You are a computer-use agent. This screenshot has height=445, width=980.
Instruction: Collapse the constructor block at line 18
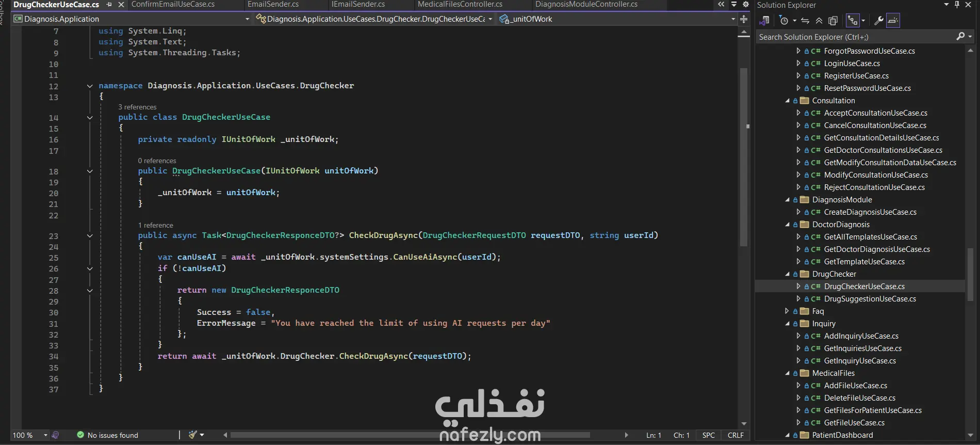90,171
